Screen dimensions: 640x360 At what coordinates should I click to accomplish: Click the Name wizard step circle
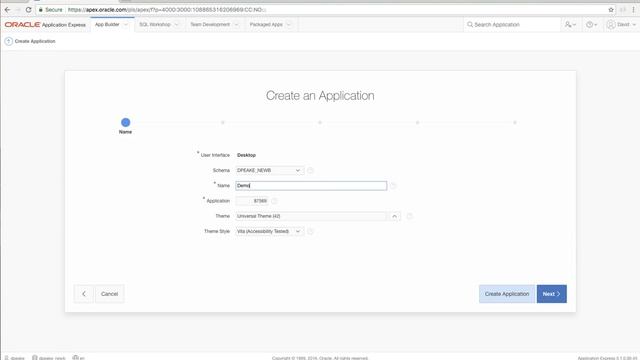pyautogui.click(x=125, y=122)
